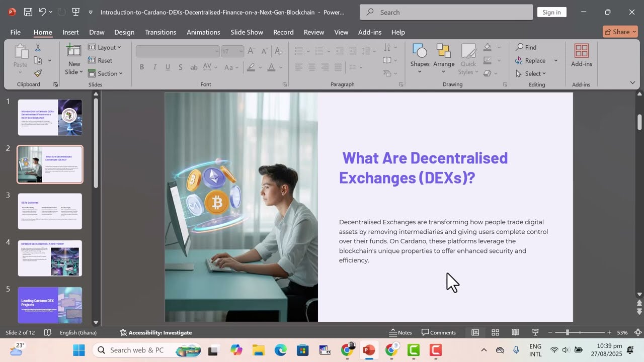Click the English (Ghana) language indicator

point(78,332)
